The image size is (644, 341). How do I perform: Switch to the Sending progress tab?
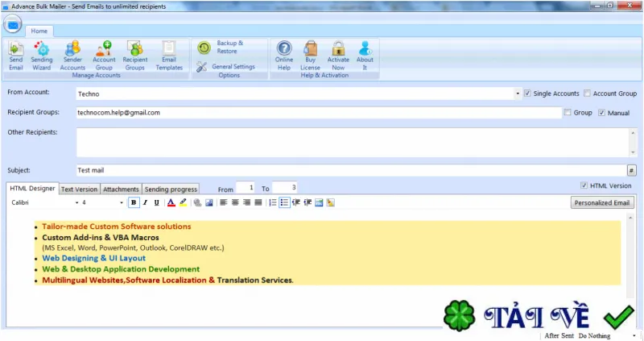tap(171, 189)
